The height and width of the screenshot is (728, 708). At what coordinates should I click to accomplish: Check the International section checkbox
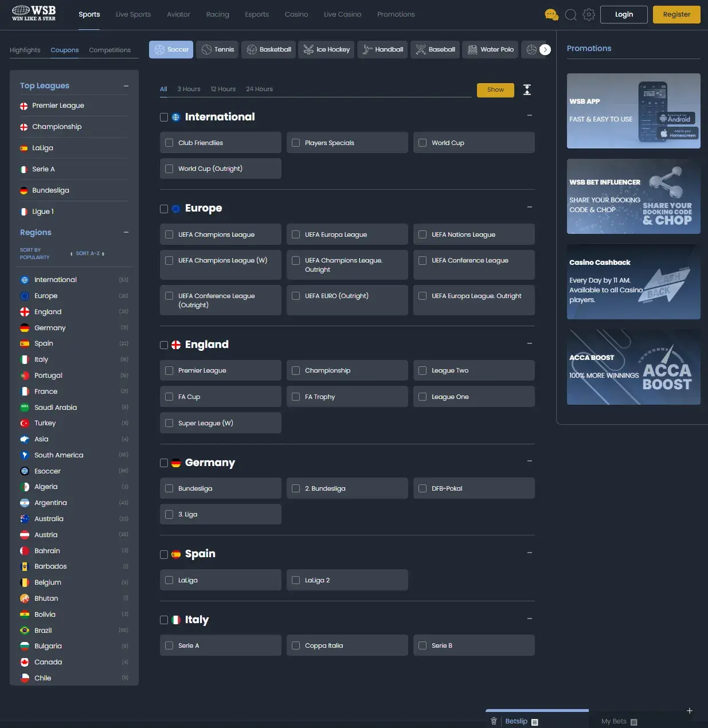[x=164, y=117]
